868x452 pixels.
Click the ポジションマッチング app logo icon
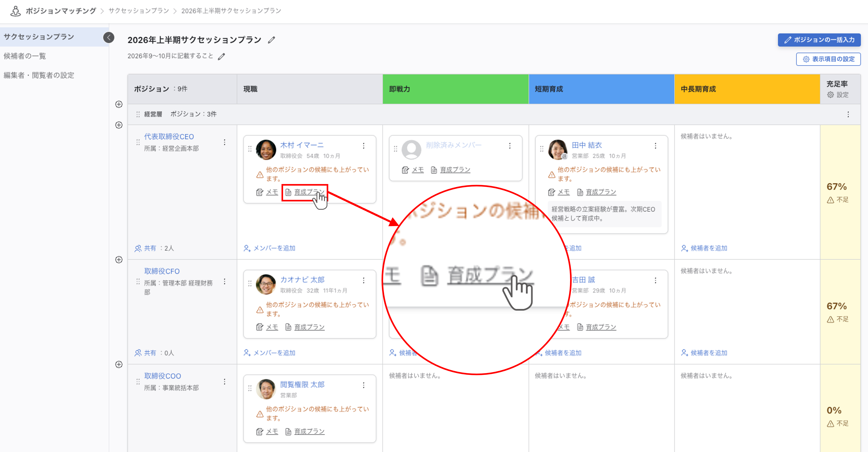15,11
